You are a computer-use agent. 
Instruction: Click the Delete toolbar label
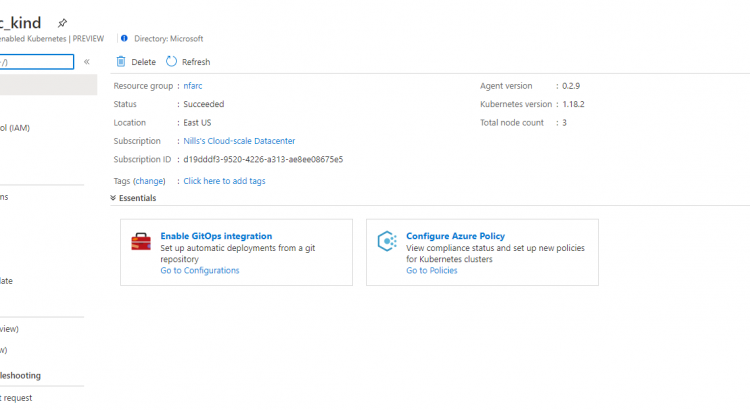(143, 62)
